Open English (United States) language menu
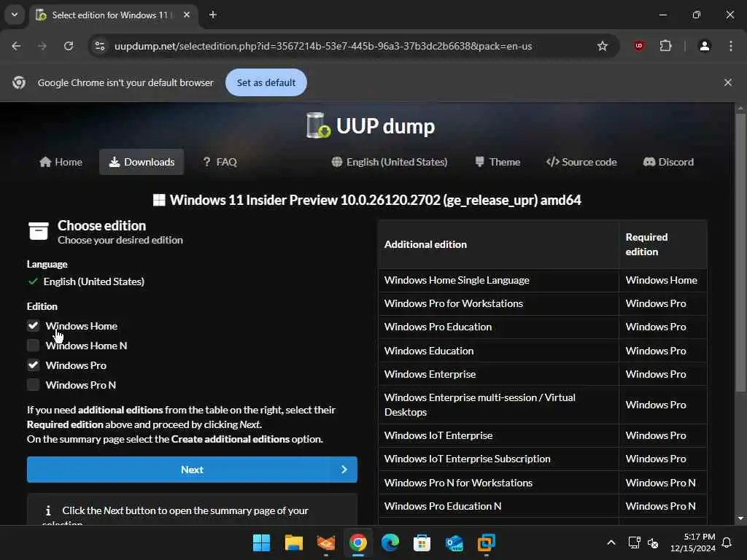Viewport: 747px width, 560px height. [x=390, y=162]
